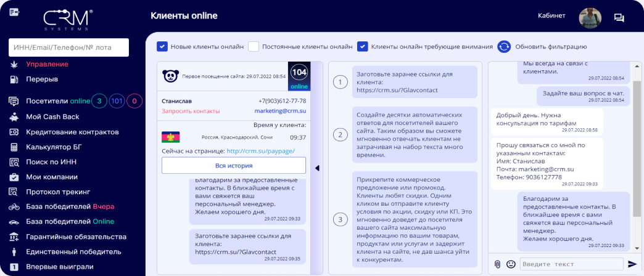644x276 pixels.
Task: Click the calculator icon for Калькулятор БГ
Action: pos(14,147)
